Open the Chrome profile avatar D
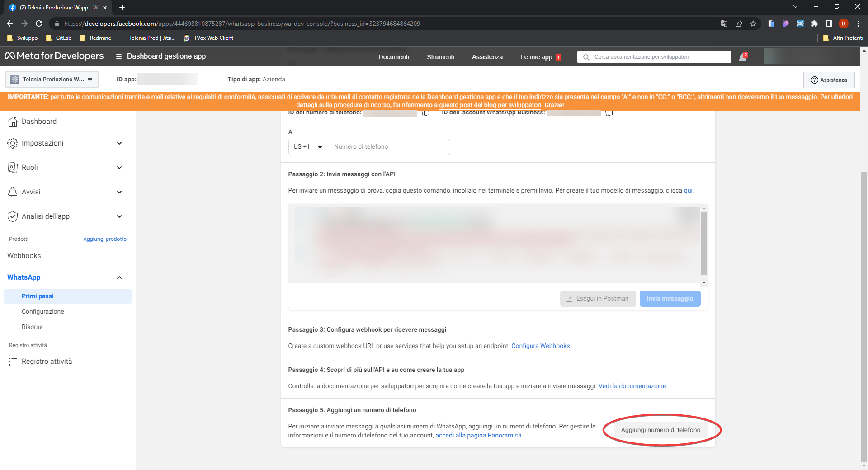The width and height of the screenshot is (868, 470). tap(844, 23)
